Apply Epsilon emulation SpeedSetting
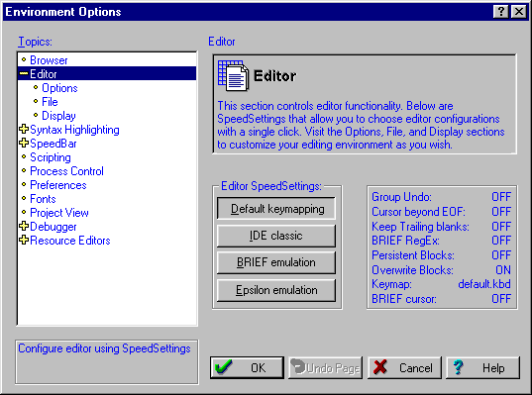532x395 pixels. pyautogui.click(x=276, y=290)
